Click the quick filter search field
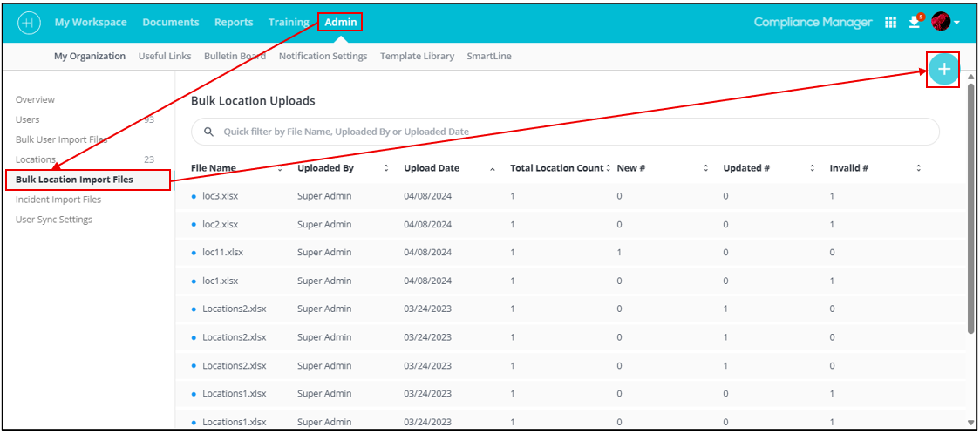The height and width of the screenshot is (434, 980). point(567,132)
